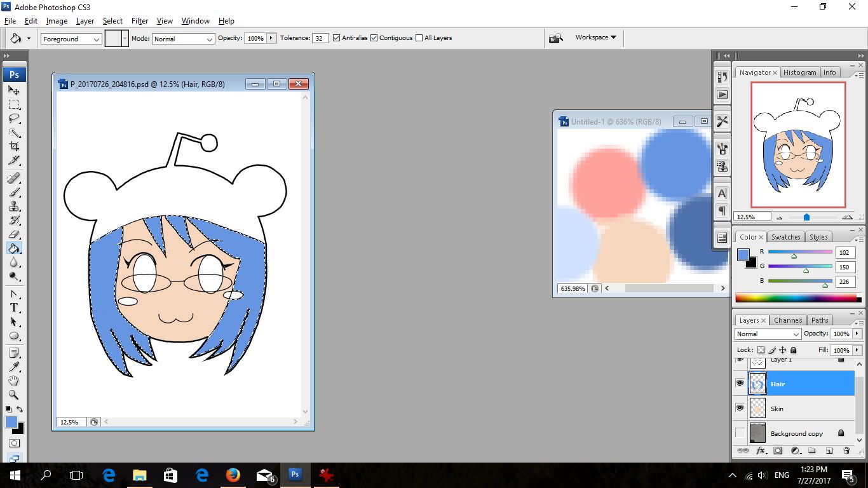Open the layer Fill slider arrow
This screenshot has width=868, height=488.
coord(857,350)
